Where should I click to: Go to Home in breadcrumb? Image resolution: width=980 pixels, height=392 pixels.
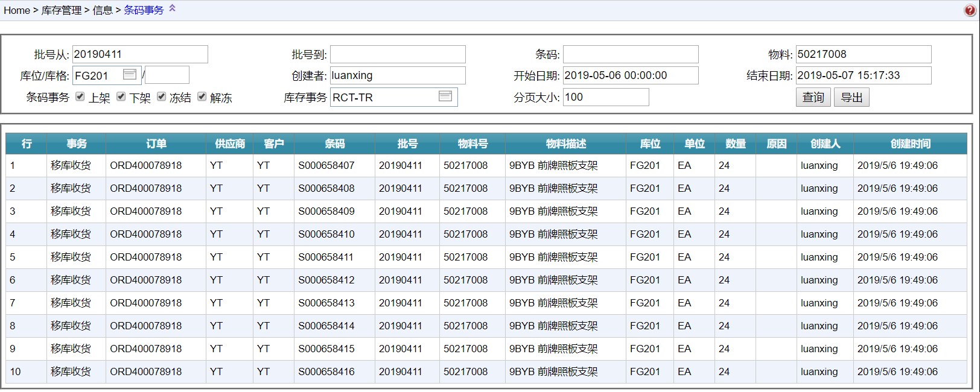pos(16,10)
